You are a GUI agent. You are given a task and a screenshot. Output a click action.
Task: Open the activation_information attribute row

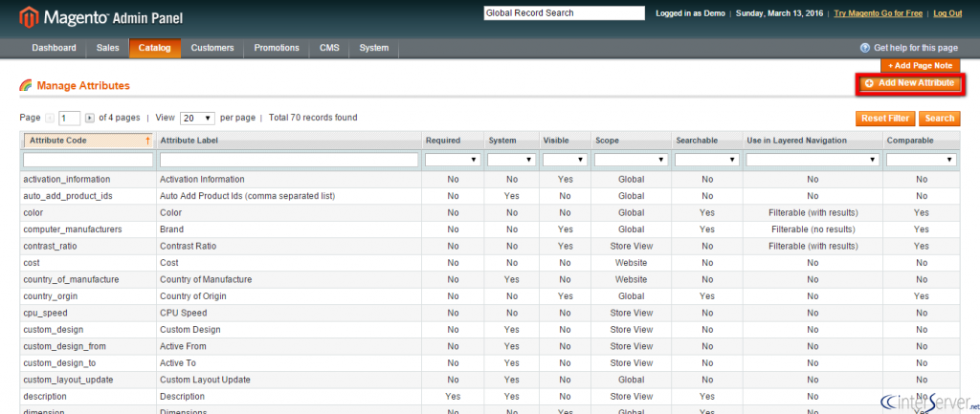tap(489, 179)
